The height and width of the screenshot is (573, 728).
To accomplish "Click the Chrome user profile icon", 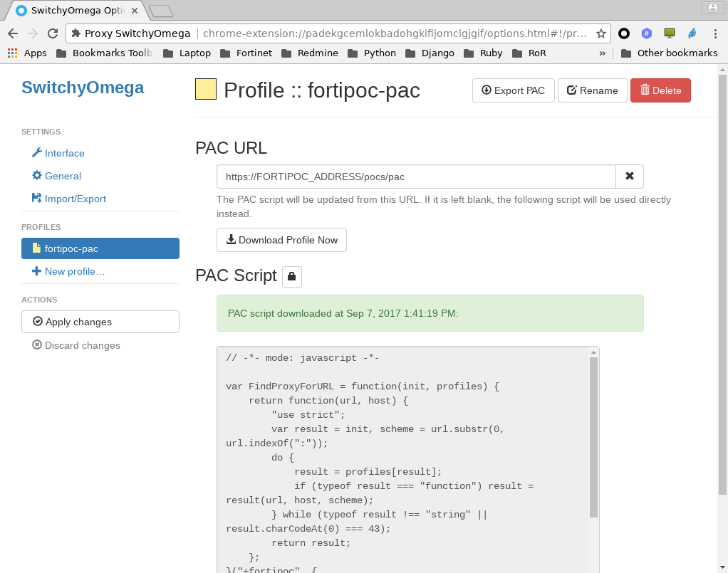I will [712, 8].
